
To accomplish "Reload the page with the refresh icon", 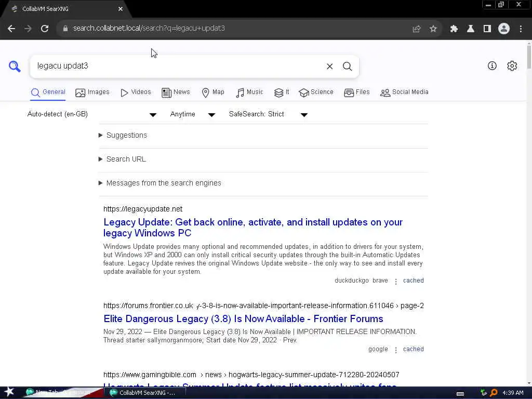I will click(x=45, y=29).
